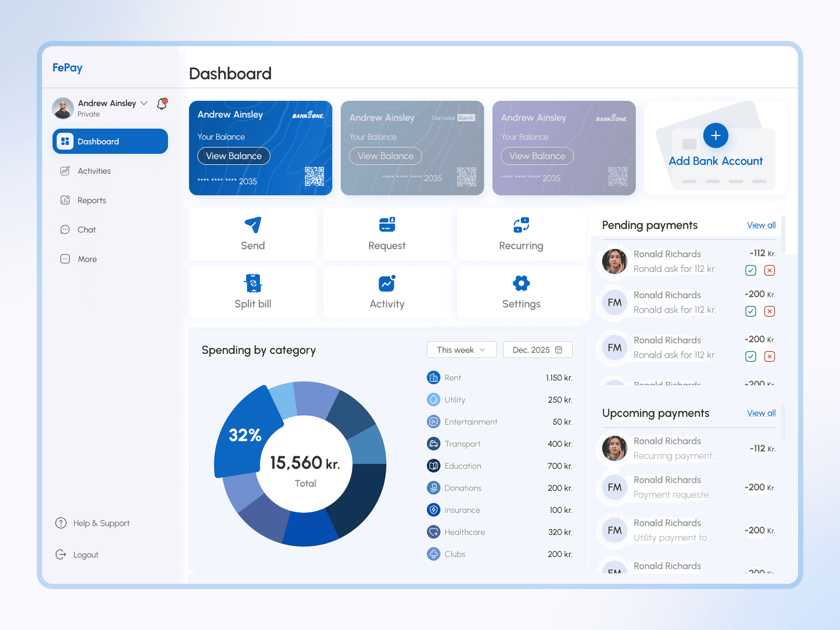Click the Rent category icon
Image resolution: width=840 pixels, height=630 pixels.
point(434,377)
